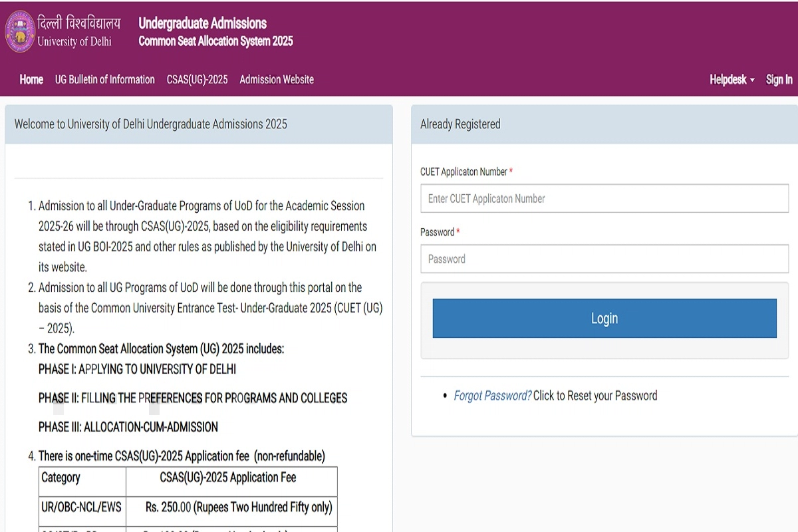
Task: Click the CSAS(UG)-2025 Application Fee column header
Action: 228,477
